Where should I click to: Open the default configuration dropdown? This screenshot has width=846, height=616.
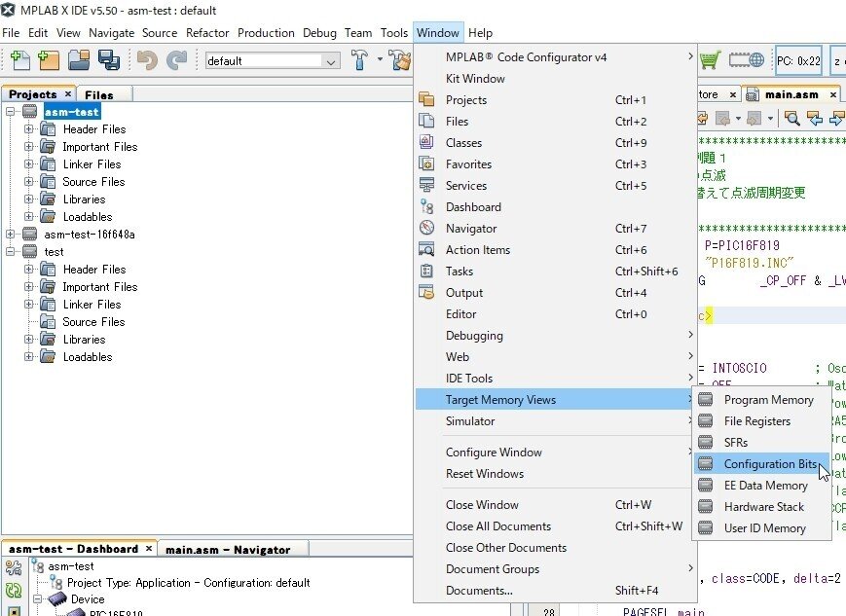coord(273,61)
